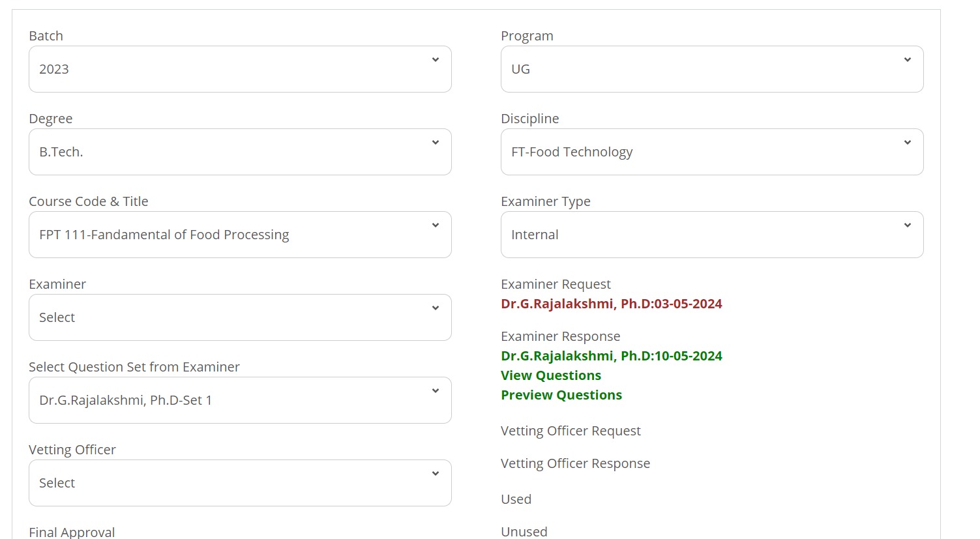Click the chevron arrow in Batch field
The image size is (980, 539).
point(436,60)
